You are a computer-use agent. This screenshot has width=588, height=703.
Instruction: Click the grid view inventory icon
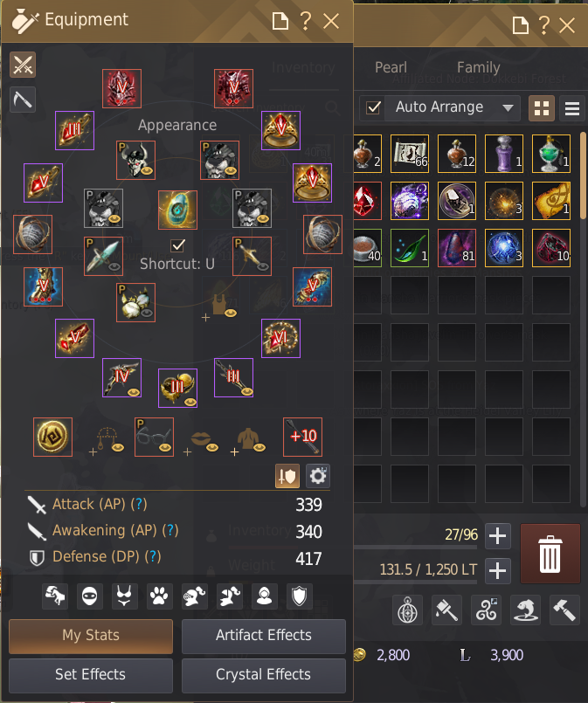tap(542, 108)
